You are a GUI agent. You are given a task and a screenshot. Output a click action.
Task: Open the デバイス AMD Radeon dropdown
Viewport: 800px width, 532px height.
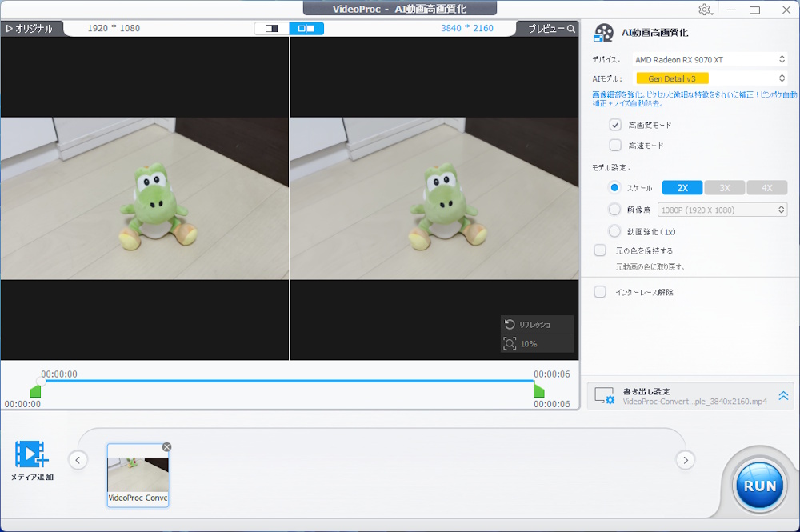click(x=710, y=60)
